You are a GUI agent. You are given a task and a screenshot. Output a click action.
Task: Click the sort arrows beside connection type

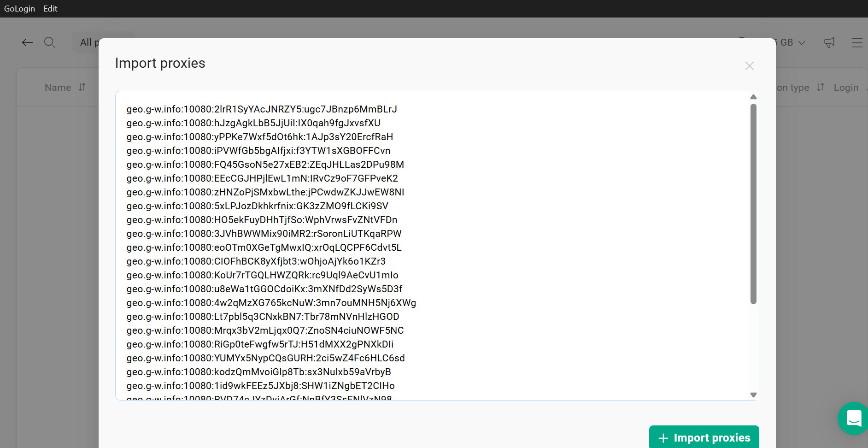pyautogui.click(x=821, y=87)
